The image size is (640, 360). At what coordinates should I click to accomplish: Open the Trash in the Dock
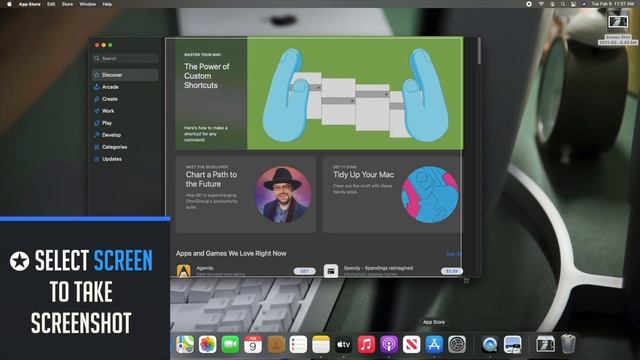(568, 344)
